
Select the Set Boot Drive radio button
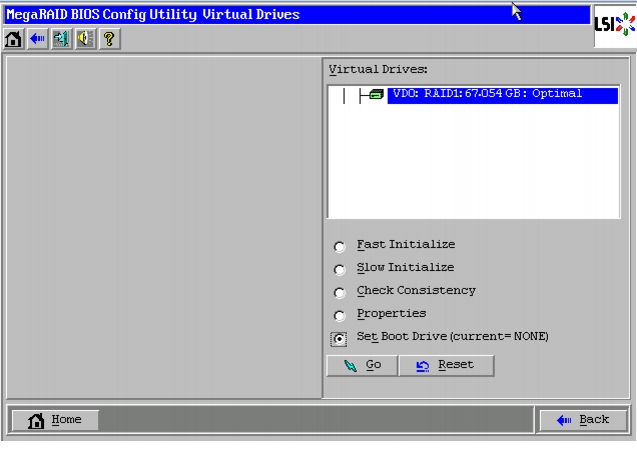[x=339, y=339]
